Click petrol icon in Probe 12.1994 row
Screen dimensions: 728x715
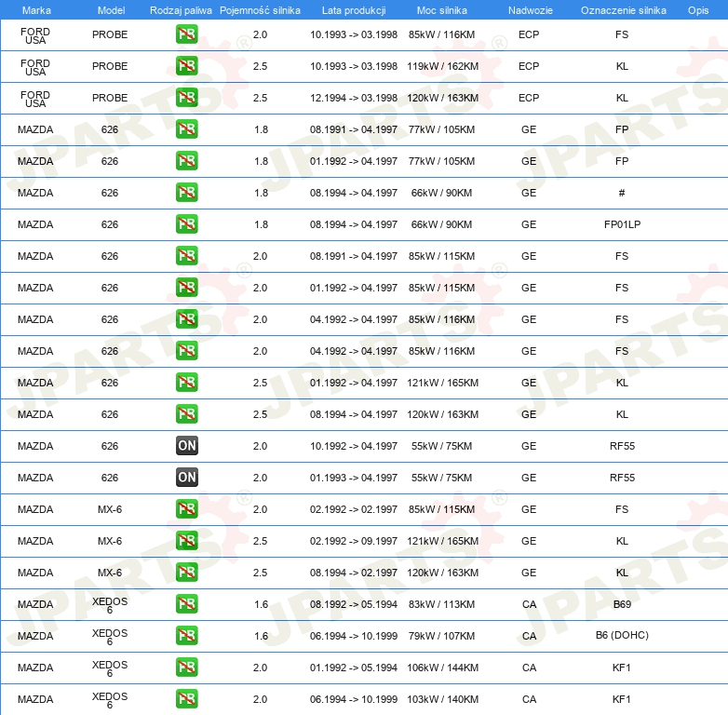(x=186, y=98)
